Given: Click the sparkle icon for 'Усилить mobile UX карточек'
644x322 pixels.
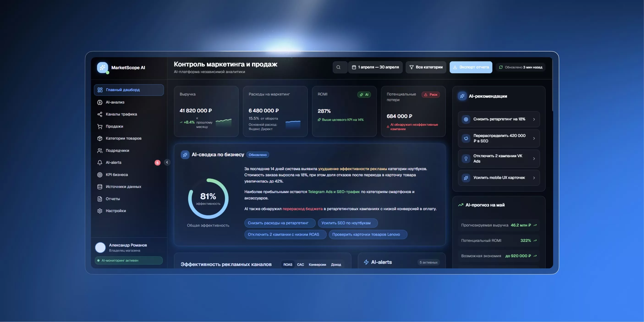Looking at the screenshot, I should pos(466,178).
